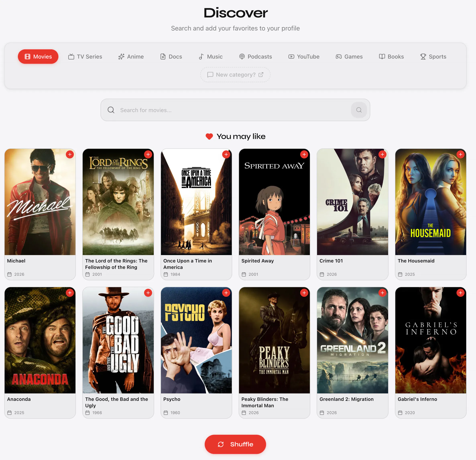Click plus icon on The Housemaid poster
The image size is (476, 460).
[461, 154]
